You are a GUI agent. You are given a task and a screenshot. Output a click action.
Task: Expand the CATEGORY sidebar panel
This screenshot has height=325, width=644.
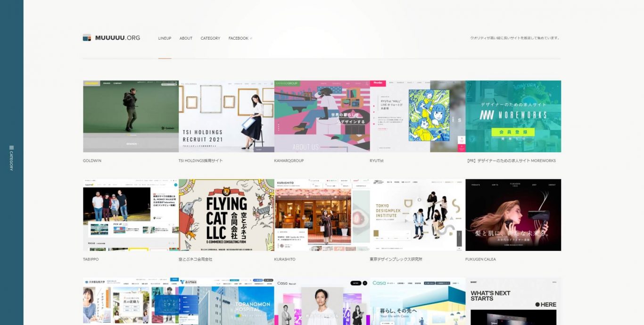pos(11,158)
